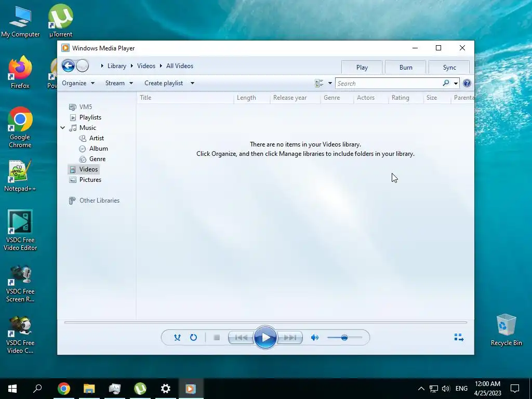Sort by the Release year column
This screenshot has height=399, width=532.
tap(295, 98)
